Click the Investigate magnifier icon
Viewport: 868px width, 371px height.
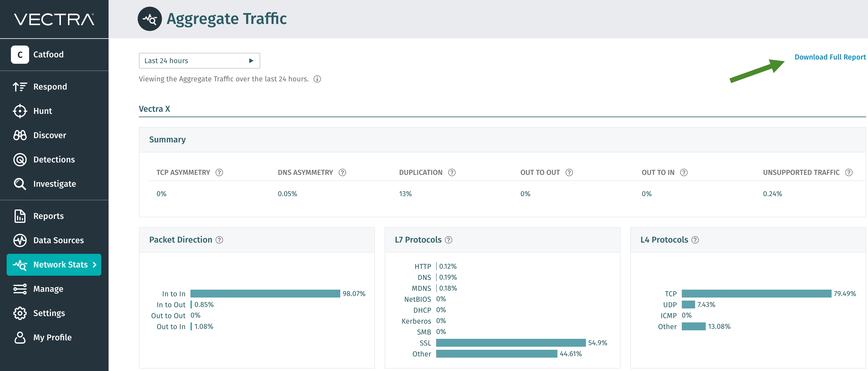(19, 184)
